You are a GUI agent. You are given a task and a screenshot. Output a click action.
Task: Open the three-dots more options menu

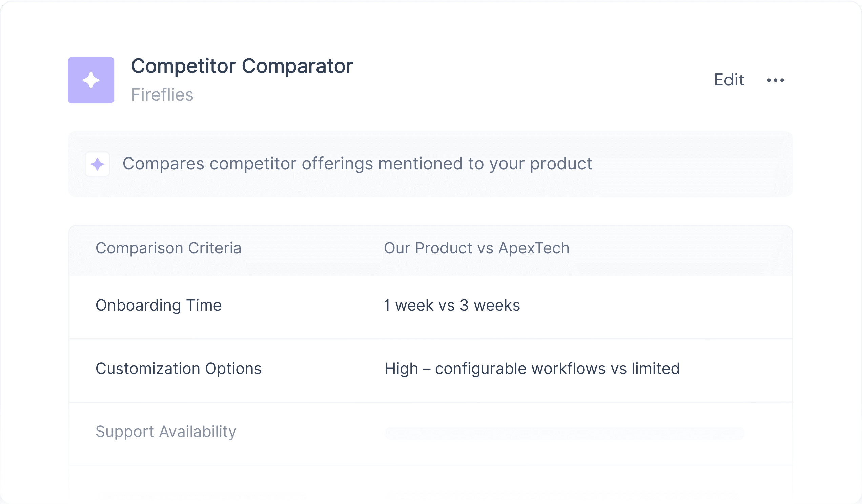click(x=776, y=80)
